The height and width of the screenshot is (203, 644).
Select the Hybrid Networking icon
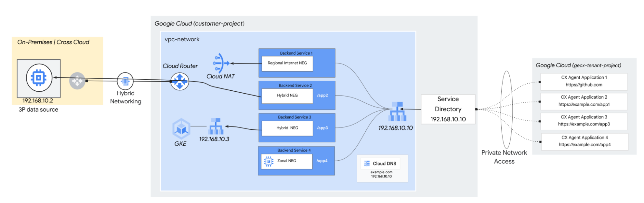(x=125, y=81)
